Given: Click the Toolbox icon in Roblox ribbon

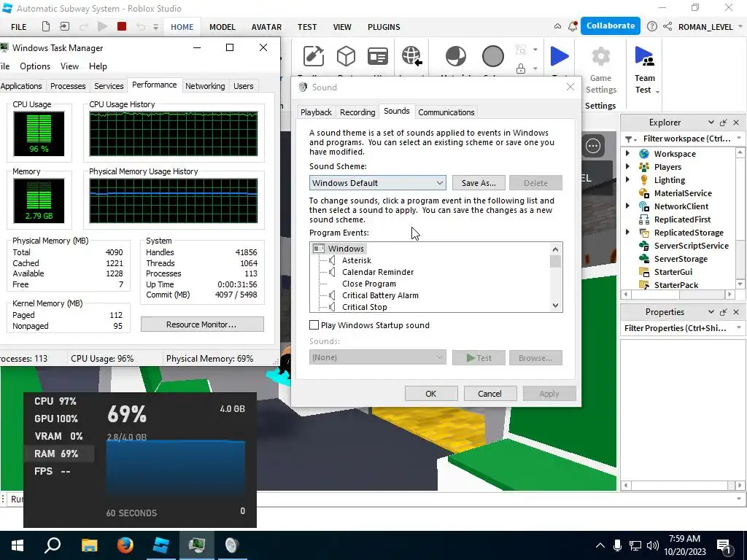Looking at the screenshot, I should tap(314, 56).
